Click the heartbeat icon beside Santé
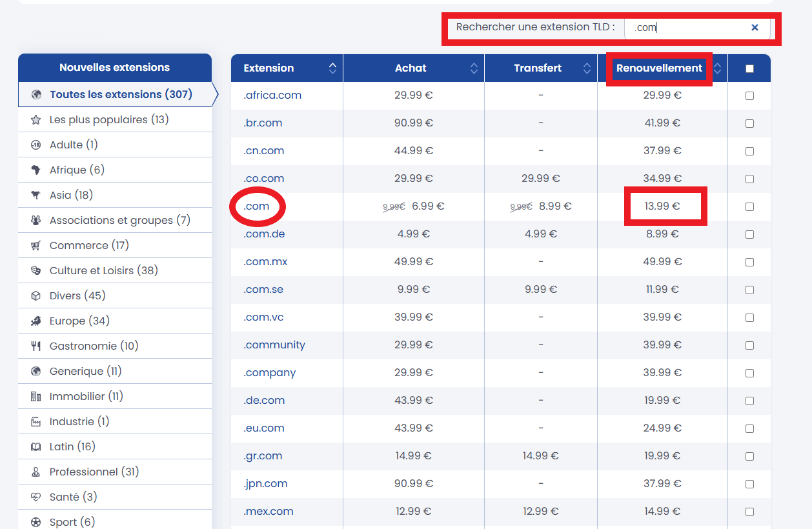Viewport: 812px width, 529px height. 36,497
